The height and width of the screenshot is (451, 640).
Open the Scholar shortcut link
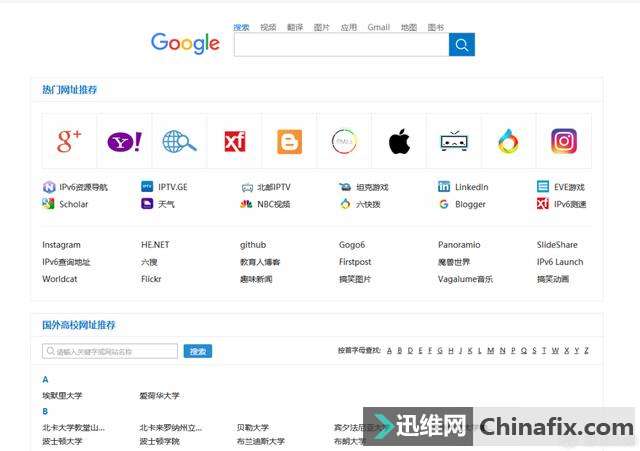73,204
